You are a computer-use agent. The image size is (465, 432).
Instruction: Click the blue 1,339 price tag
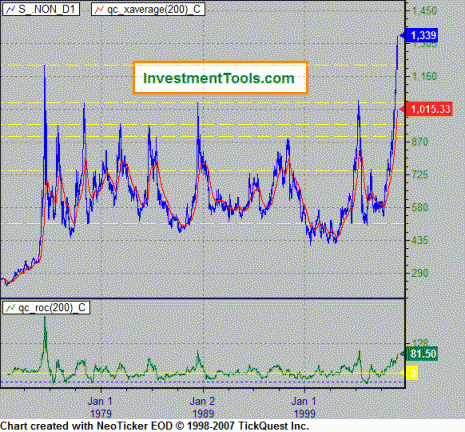(x=422, y=35)
